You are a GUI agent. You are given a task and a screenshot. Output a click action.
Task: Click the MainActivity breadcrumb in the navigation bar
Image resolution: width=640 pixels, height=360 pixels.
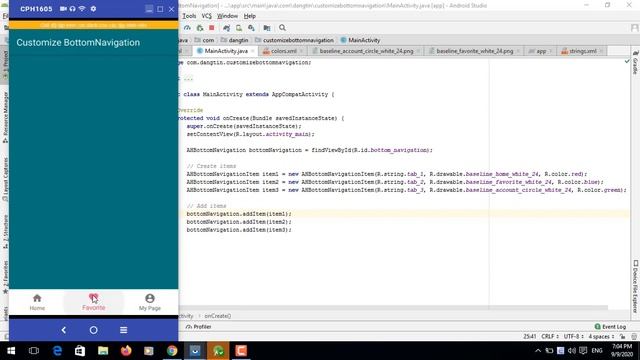(360, 40)
